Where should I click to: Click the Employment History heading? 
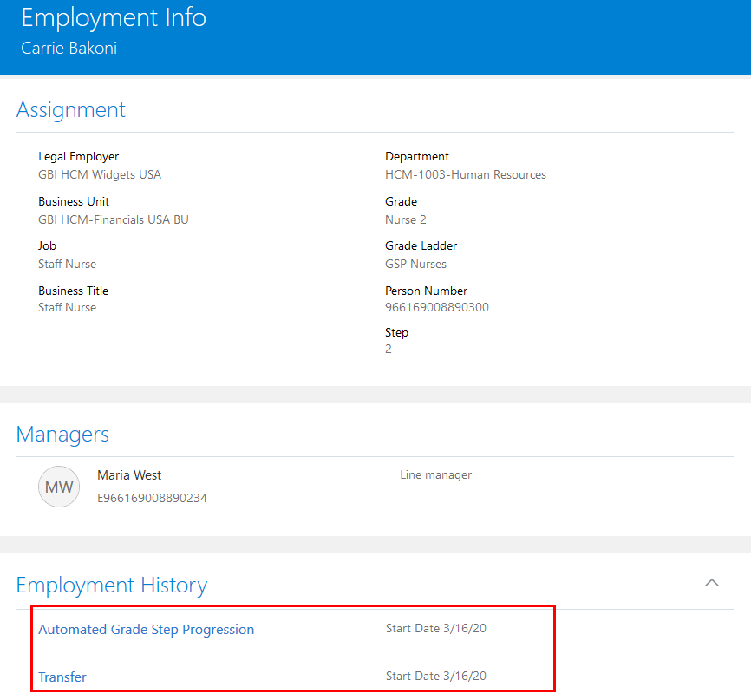112,586
